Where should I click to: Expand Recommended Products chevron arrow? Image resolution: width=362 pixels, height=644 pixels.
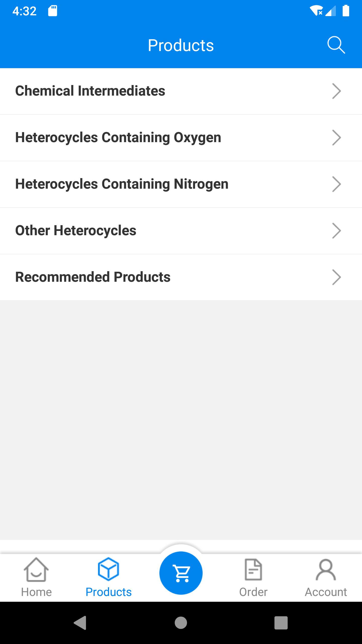click(336, 277)
